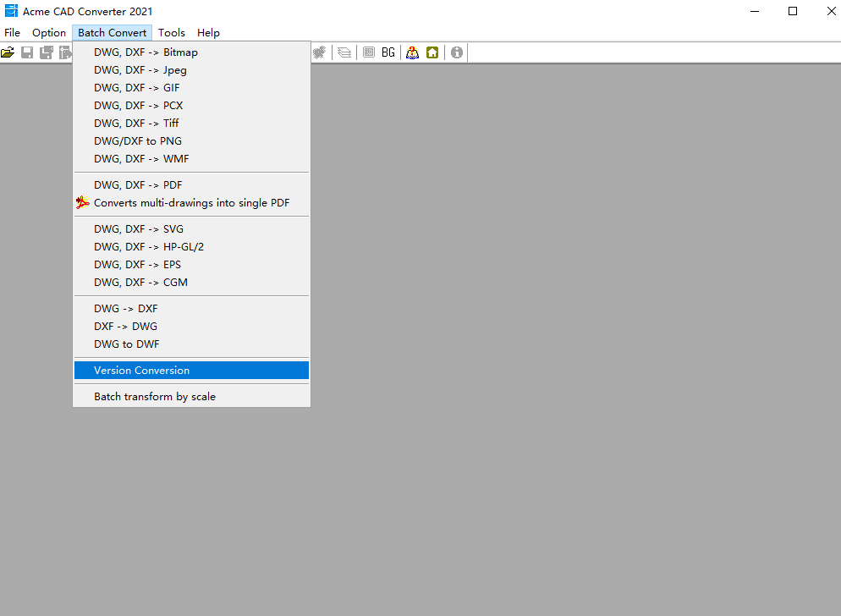Select DWG, DXF -> PDF
Screen dimensions: 841x616
click(191, 184)
